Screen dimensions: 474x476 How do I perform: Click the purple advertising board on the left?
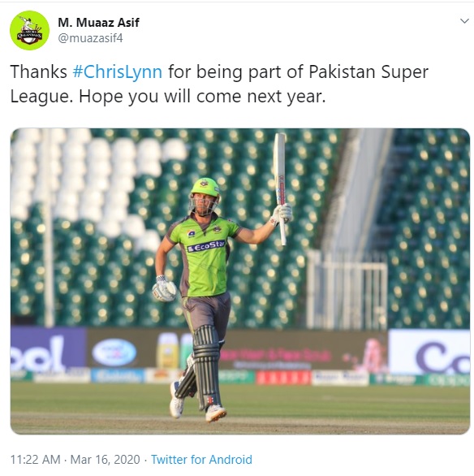(48, 348)
